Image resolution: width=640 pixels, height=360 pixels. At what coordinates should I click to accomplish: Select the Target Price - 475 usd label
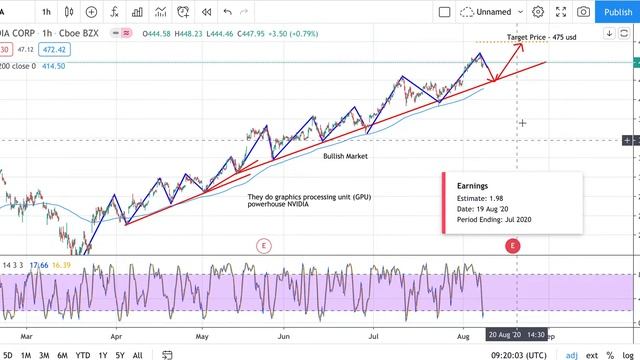[x=541, y=37]
